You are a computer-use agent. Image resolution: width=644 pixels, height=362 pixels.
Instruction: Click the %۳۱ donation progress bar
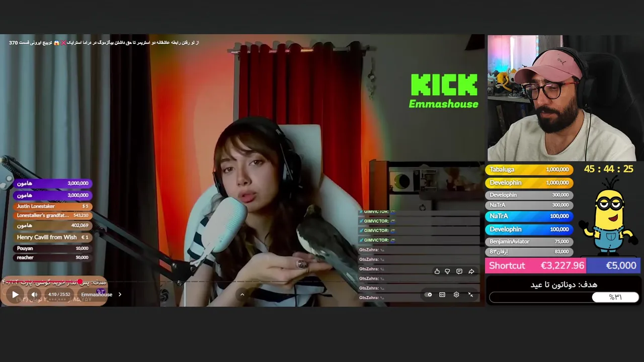pos(564,297)
